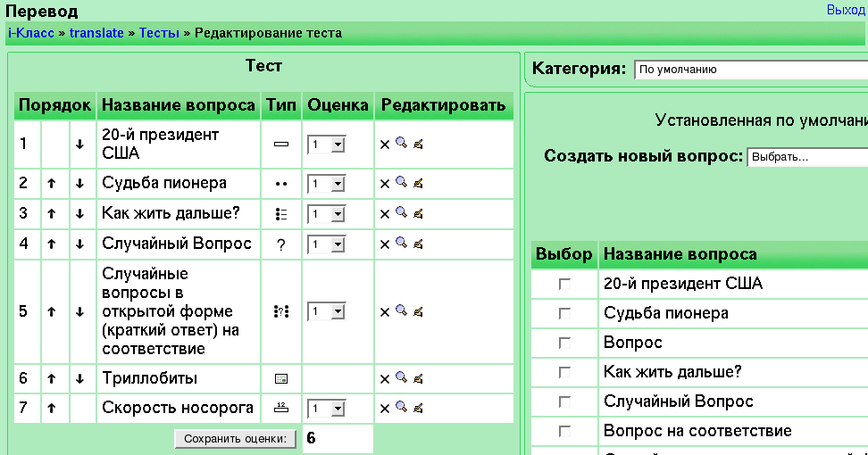The image size is (868, 455).
Task: Move '20-й президент США' question down
Action: [x=79, y=145]
